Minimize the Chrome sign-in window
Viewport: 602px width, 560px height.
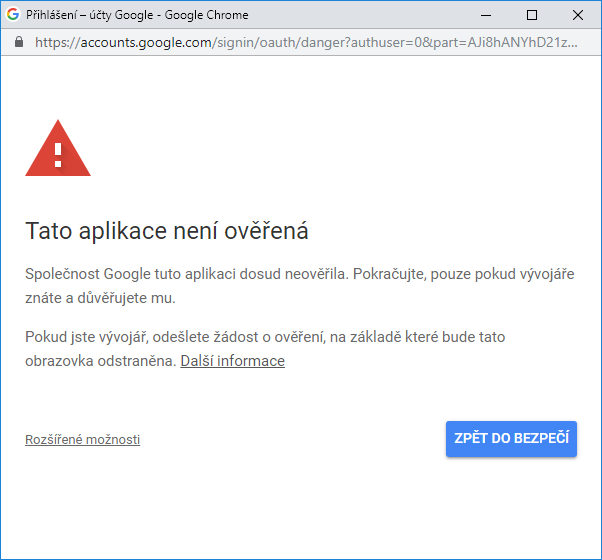(486, 15)
